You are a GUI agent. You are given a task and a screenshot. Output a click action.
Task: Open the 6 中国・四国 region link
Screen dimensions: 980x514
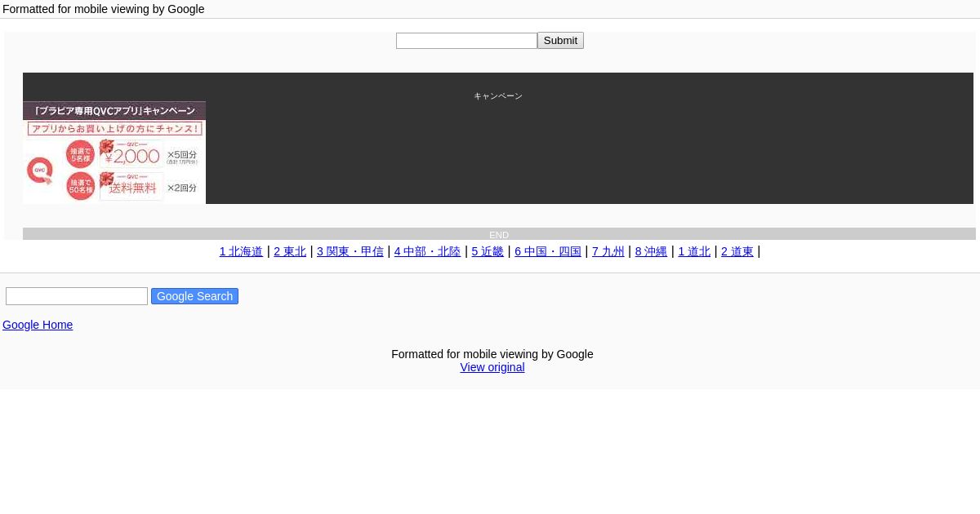[x=548, y=251]
